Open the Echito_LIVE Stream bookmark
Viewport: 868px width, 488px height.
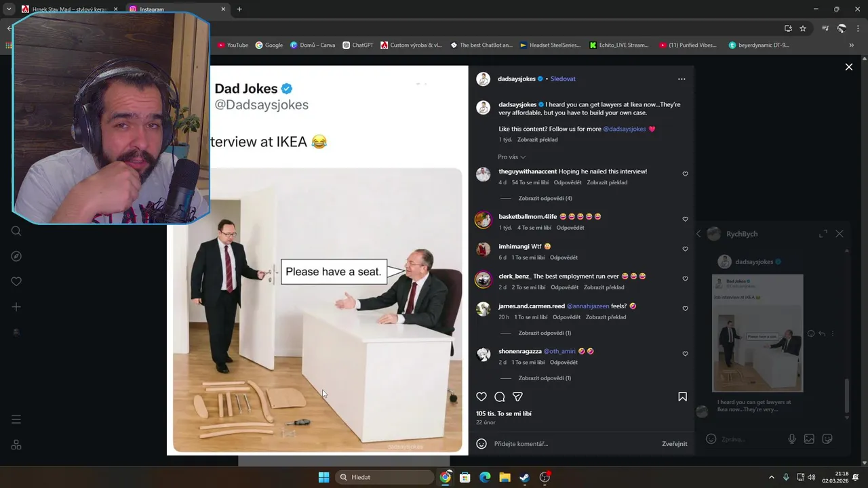619,45
